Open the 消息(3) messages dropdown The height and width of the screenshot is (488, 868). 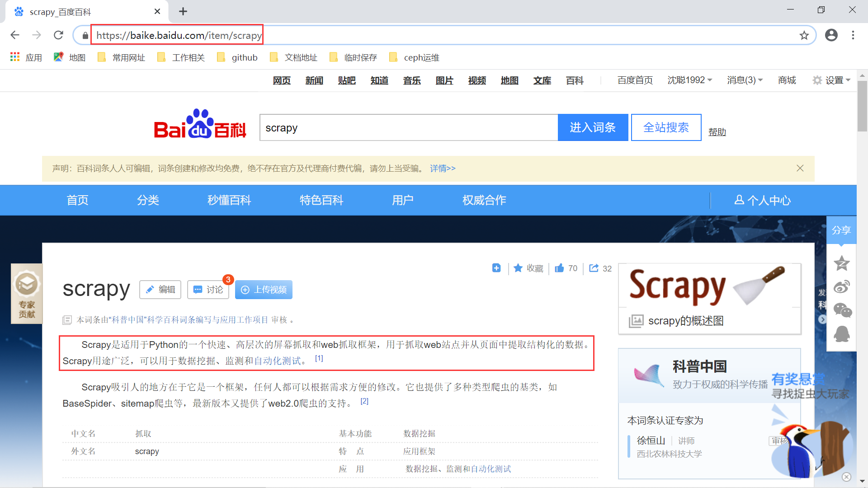pos(744,80)
